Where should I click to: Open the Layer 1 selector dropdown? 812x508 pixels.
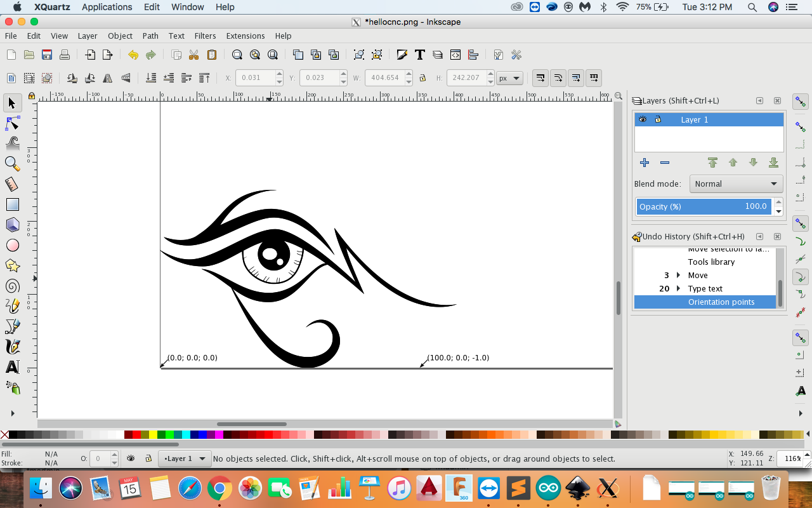coord(185,458)
